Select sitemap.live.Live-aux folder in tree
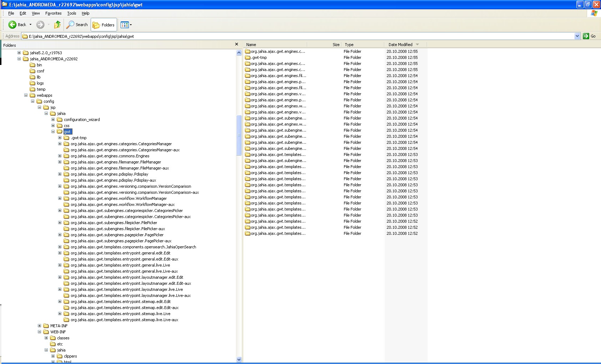This screenshot has width=601, height=364. pyautogui.click(x=124, y=320)
